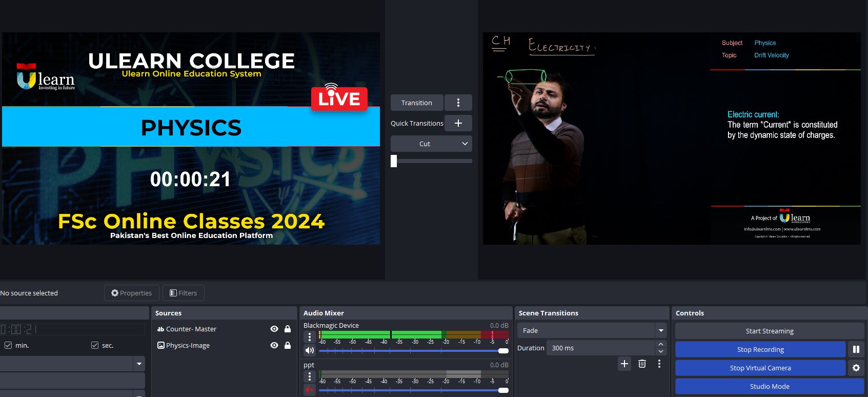This screenshot has height=397, width=868.
Task: Click the Transition button
Action: click(416, 103)
